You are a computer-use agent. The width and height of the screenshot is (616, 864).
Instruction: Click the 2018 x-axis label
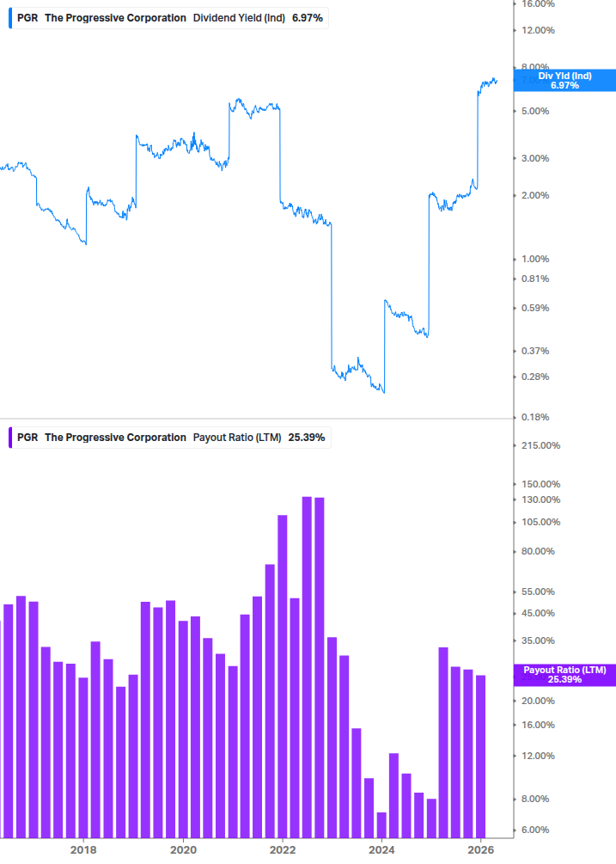(83, 849)
